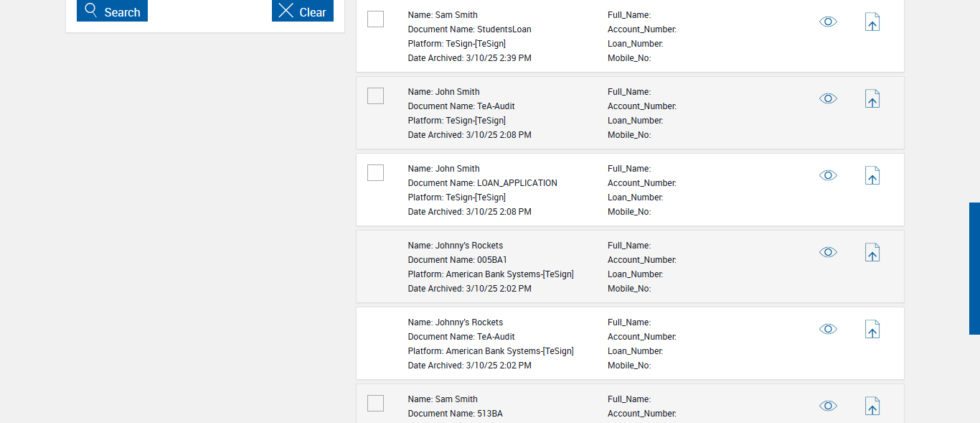View Johnny's Rockets 005BA1 document

[x=828, y=253]
